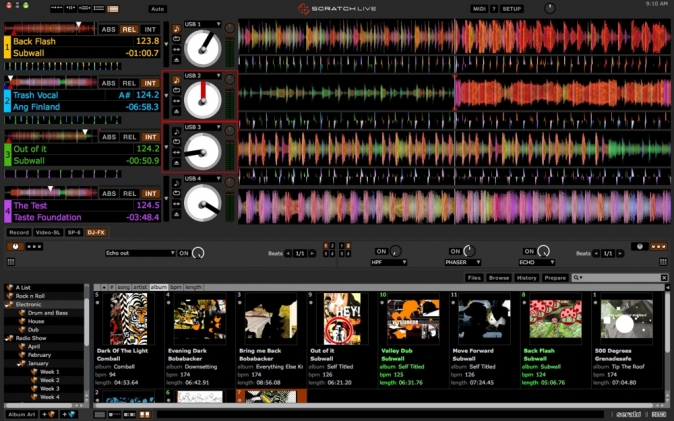Viewport: 674px width, 421px height.
Task: Open the Record tab
Action: click(x=19, y=233)
